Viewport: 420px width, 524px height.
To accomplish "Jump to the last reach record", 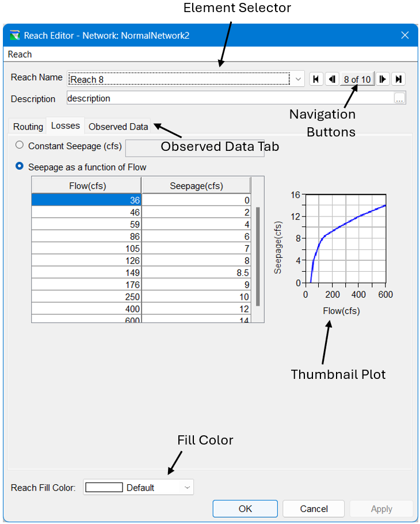I will [x=398, y=79].
